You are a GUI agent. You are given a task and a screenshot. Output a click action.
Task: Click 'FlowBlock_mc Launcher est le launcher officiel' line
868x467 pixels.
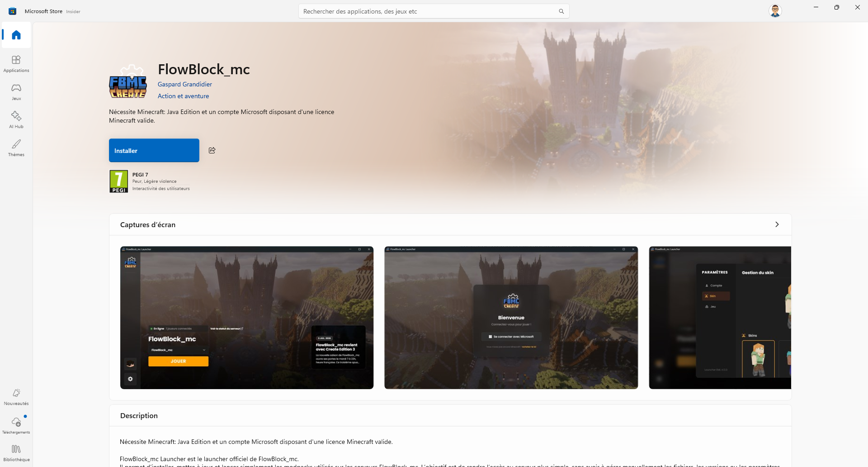[x=209, y=459]
